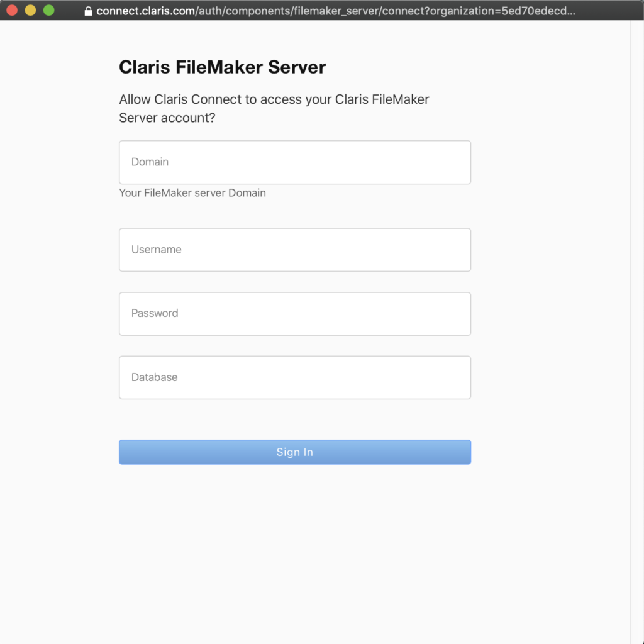Image resolution: width=644 pixels, height=644 pixels.
Task: Click into the Database field
Action: click(294, 377)
